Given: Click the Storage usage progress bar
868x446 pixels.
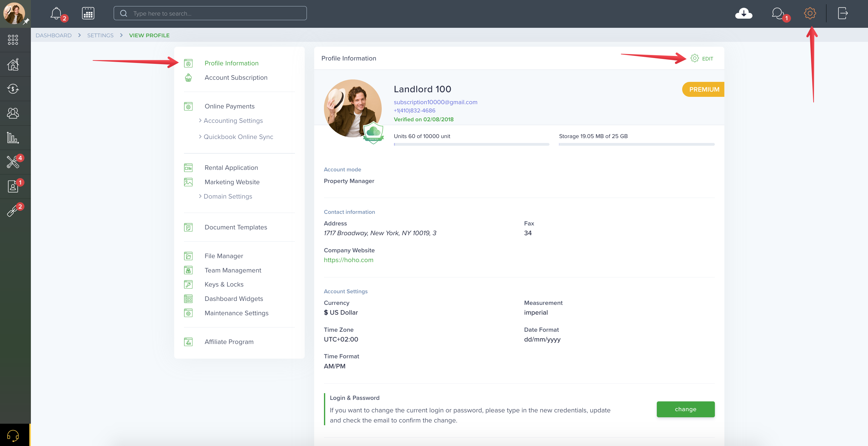Looking at the screenshot, I should (637, 144).
